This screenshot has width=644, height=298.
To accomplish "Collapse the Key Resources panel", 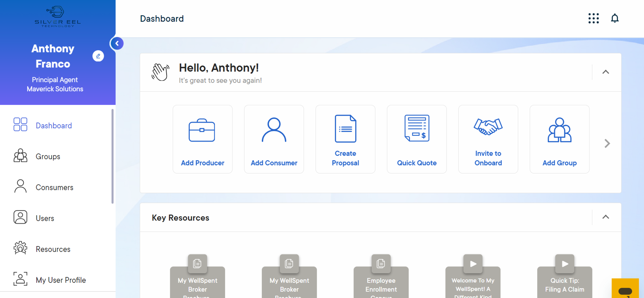I will 605,217.
